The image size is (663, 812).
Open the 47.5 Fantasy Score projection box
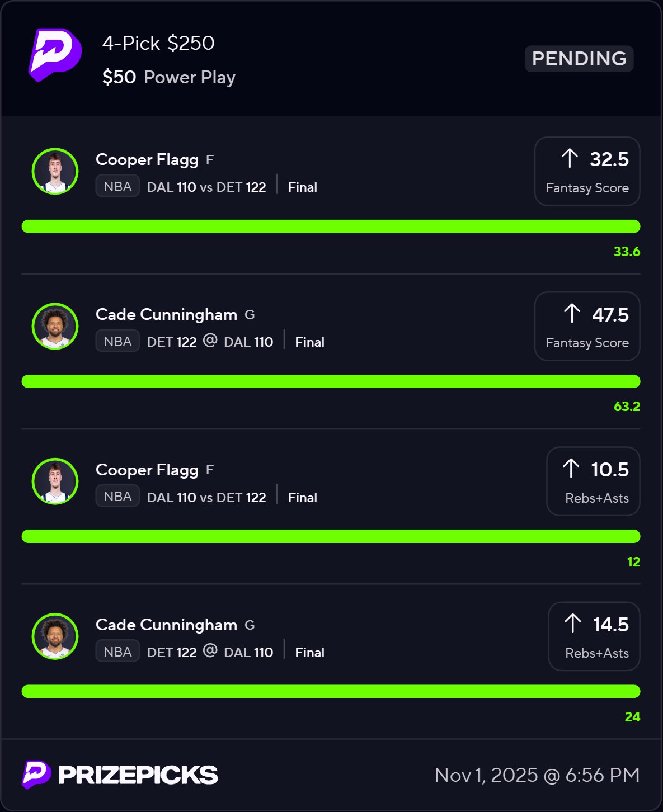coord(587,327)
